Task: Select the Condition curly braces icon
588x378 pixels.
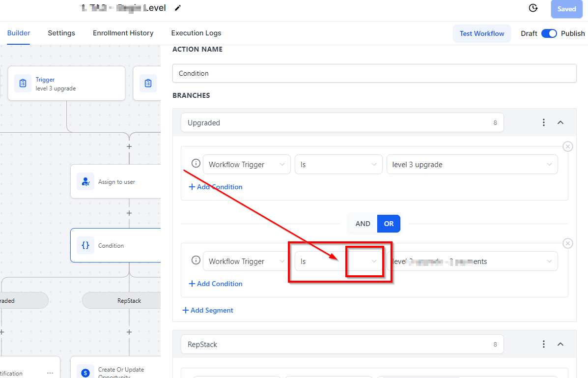Action: point(85,245)
